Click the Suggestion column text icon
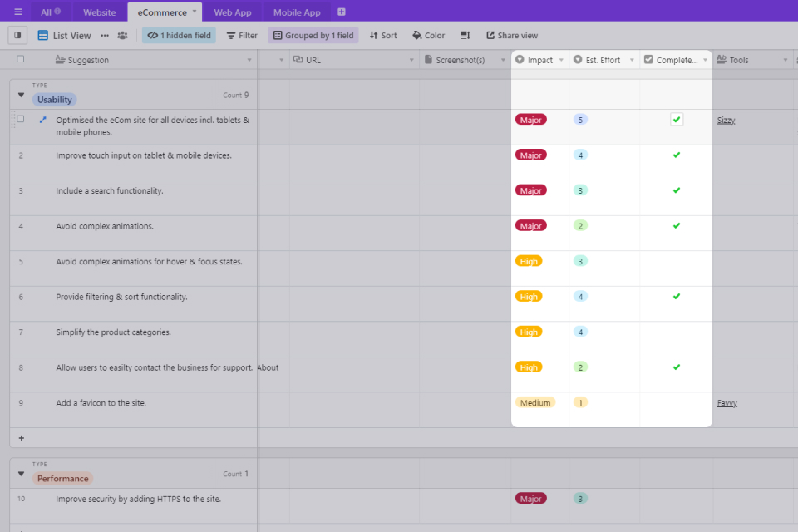 tap(60, 59)
